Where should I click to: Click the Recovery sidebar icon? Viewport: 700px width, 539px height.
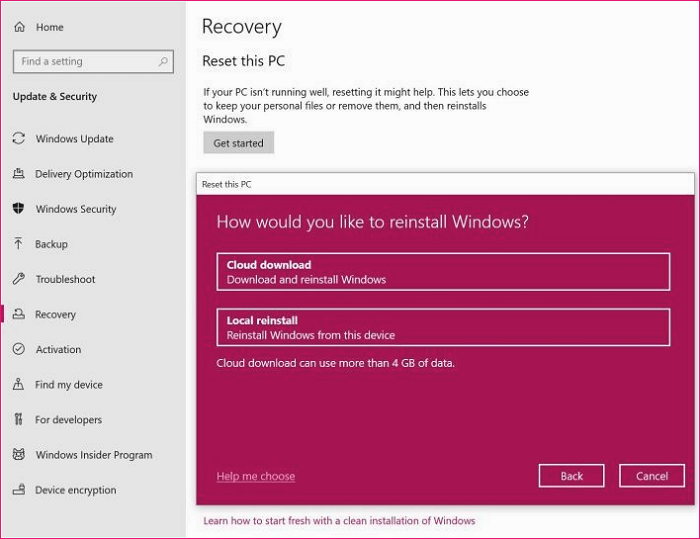[18, 314]
